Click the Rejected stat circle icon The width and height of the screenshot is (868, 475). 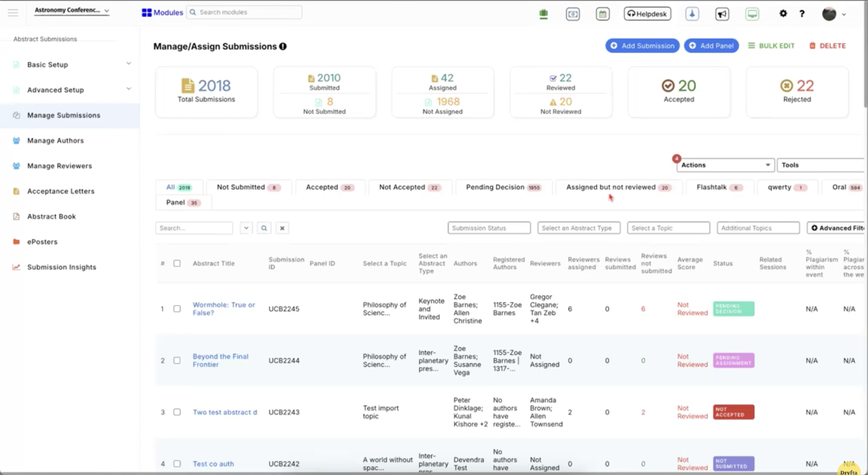tap(786, 86)
